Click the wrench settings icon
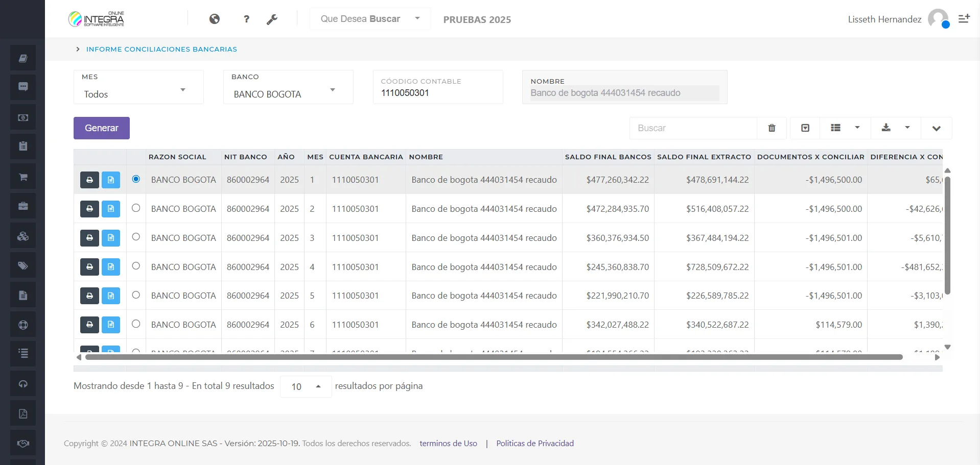Viewport: 980px width, 465px height. click(x=272, y=19)
